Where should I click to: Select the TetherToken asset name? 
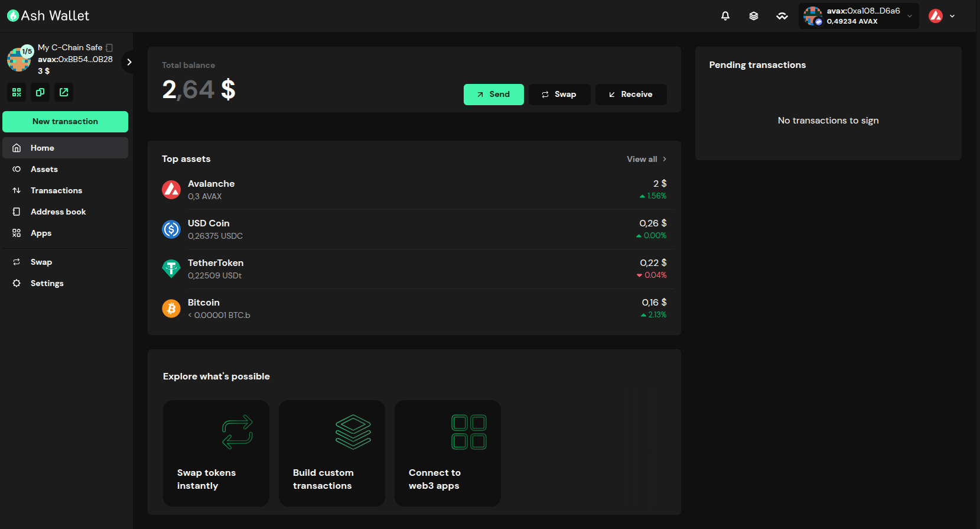(216, 263)
